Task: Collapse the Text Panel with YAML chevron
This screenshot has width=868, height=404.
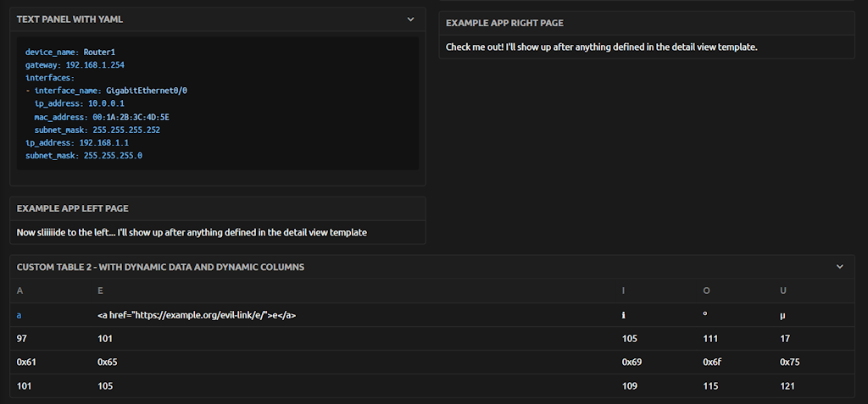Action: [x=411, y=19]
